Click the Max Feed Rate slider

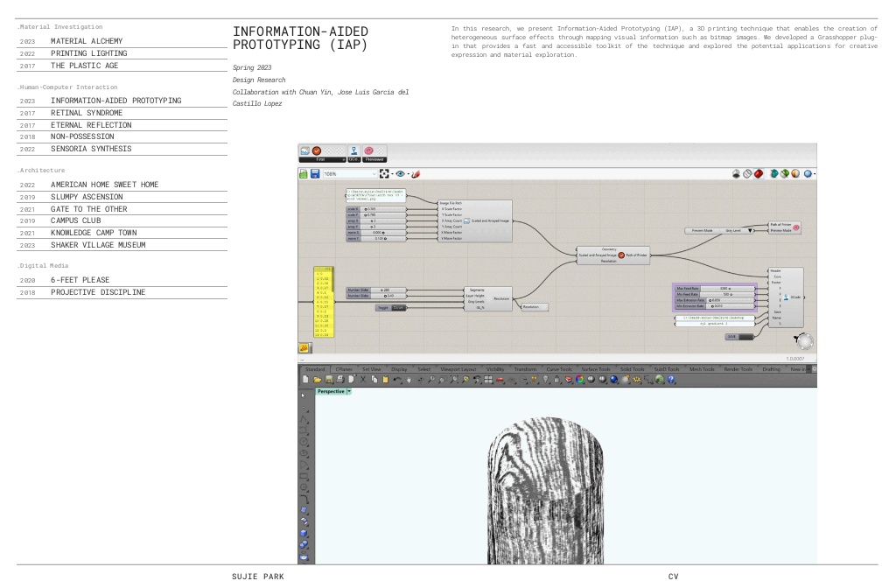pyautogui.click(x=724, y=289)
